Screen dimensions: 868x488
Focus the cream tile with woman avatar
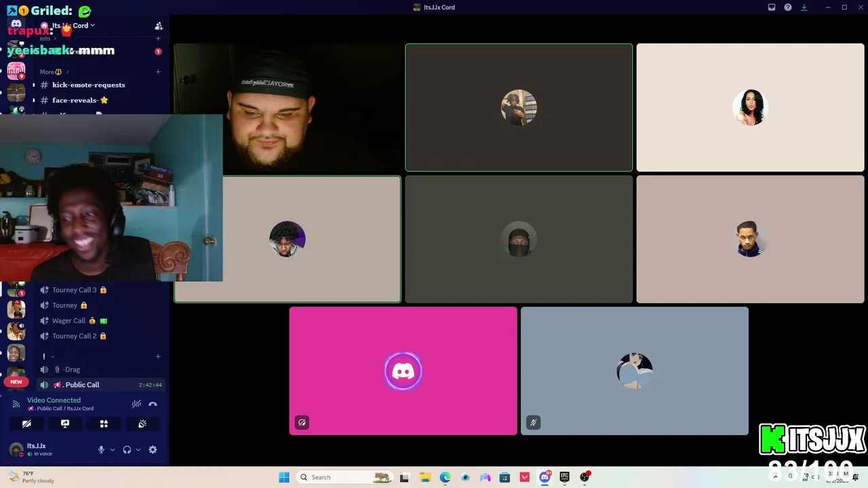click(750, 108)
